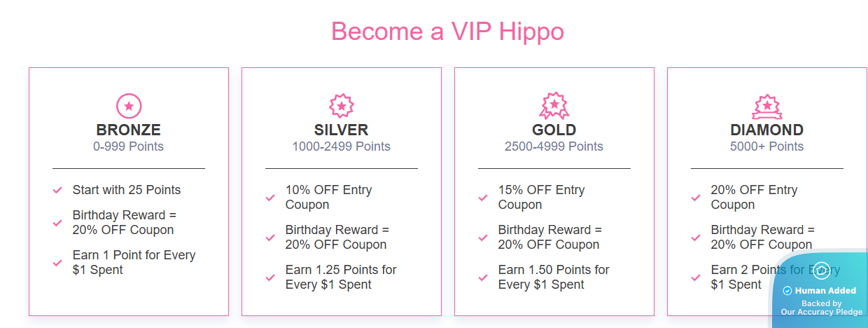The height and width of the screenshot is (328, 868).
Task: Click the 5000+ Points range text
Action: coord(767,146)
